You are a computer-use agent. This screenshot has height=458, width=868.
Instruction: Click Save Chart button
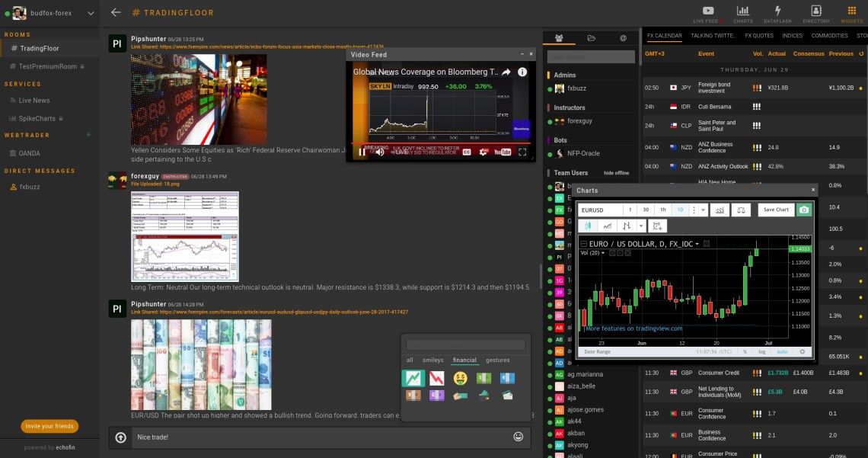(776, 210)
